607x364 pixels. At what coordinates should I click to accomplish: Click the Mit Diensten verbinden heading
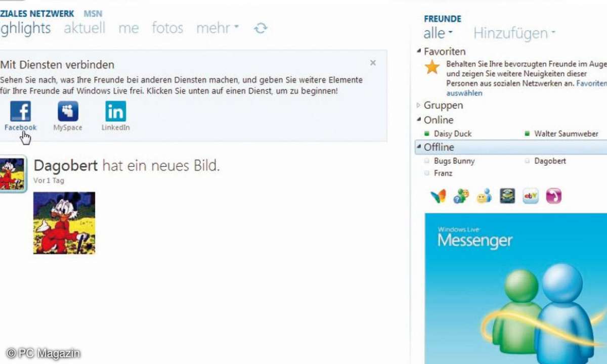(57, 65)
